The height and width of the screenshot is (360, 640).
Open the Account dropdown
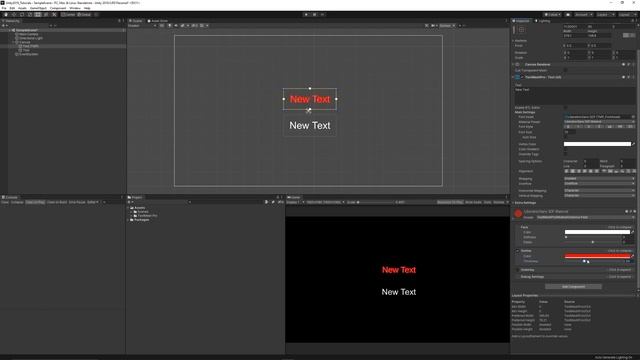(x=583, y=15)
